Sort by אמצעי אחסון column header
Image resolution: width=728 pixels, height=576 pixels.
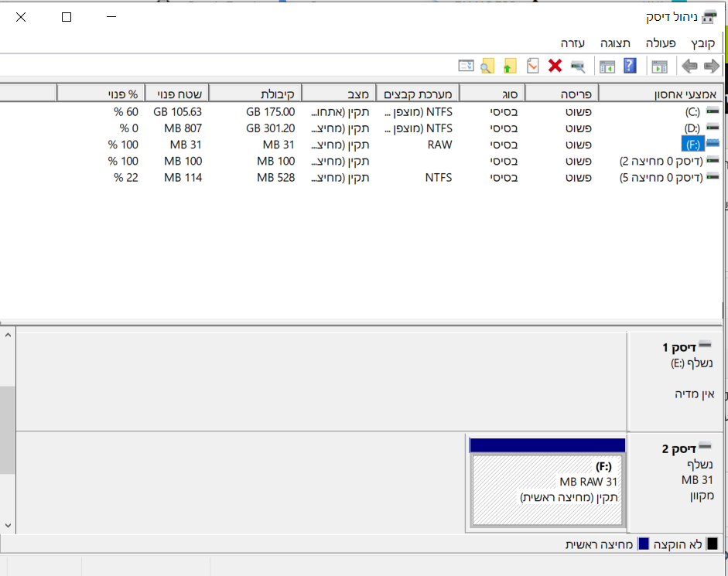[x=660, y=94]
